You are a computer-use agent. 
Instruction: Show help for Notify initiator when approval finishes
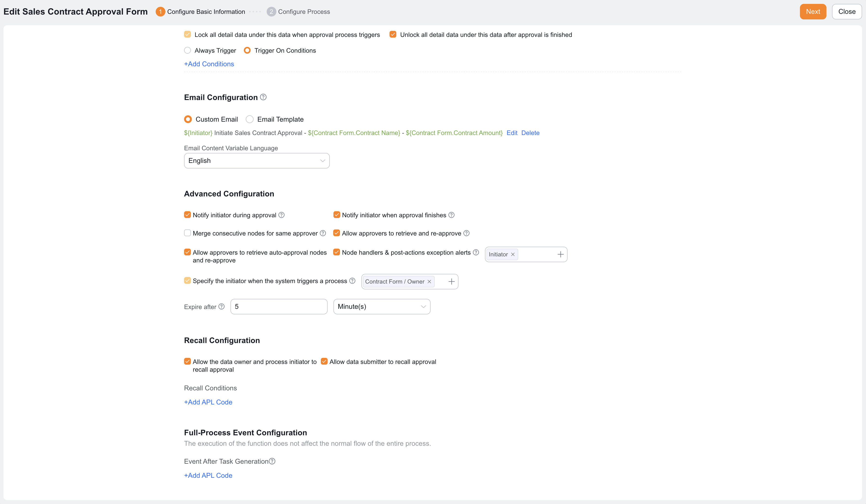451,215
